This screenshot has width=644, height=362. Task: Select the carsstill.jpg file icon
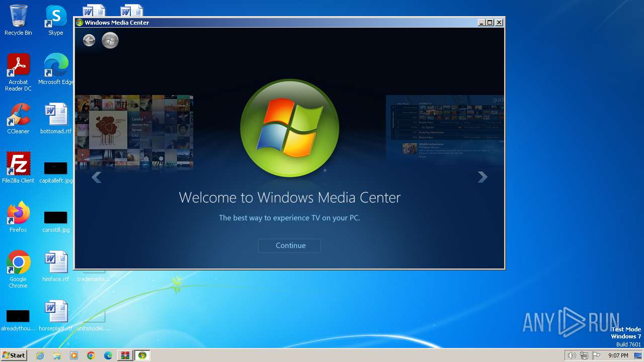click(56, 221)
